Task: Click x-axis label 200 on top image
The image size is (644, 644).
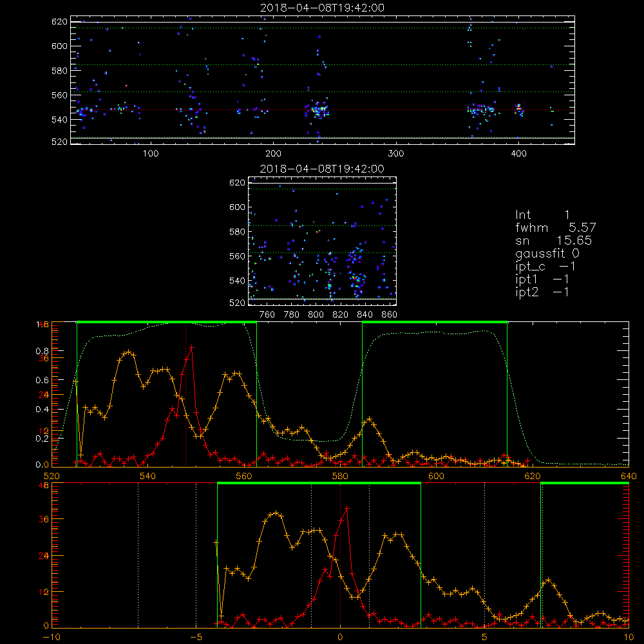Action: click(x=273, y=154)
